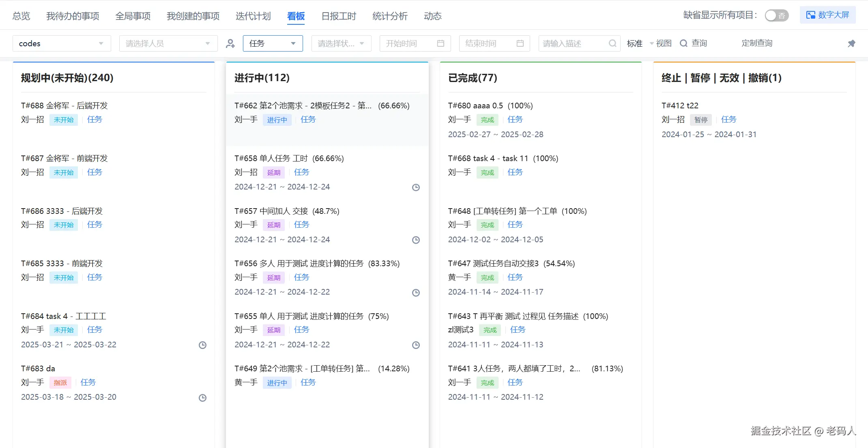Open the codes project dropdown

pos(62,43)
